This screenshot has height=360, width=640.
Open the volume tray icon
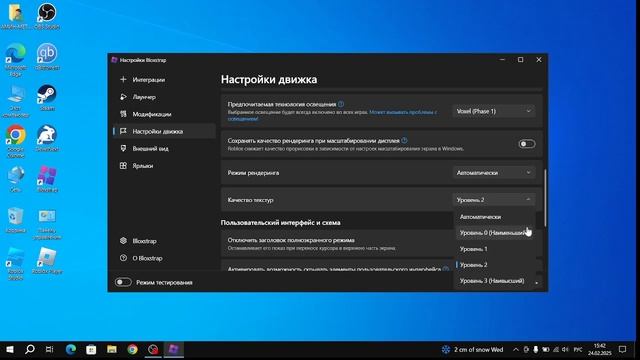click(565, 349)
